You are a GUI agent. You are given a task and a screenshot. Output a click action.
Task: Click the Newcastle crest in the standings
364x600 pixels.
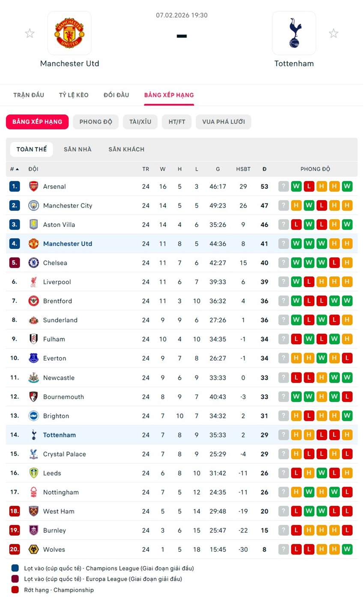click(33, 378)
